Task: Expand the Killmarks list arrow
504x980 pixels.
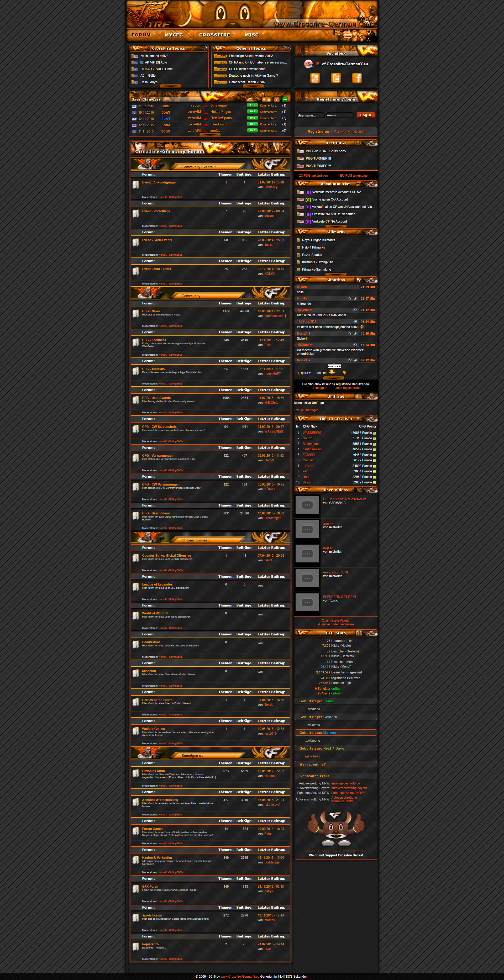Action: coord(336,274)
